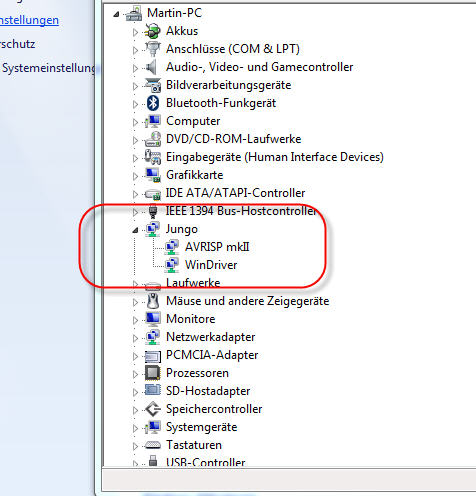
Task: Collapse the Martin-PC root node
Action: [x=116, y=14]
